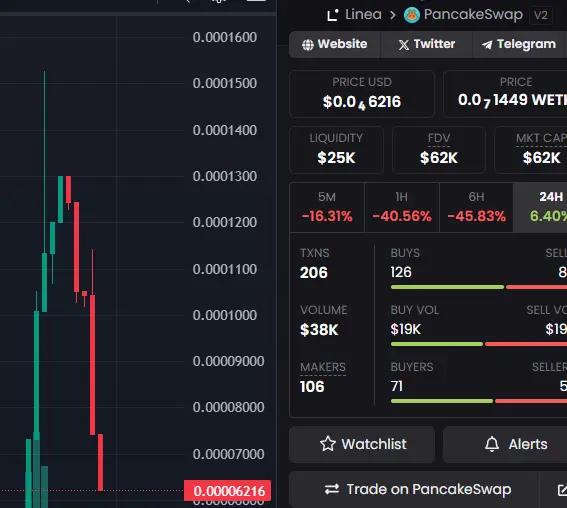Image resolution: width=567 pixels, height=508 pixels.
Task: Click the V2 version badge
Action: pyautogui.click(x=541, y=15)
